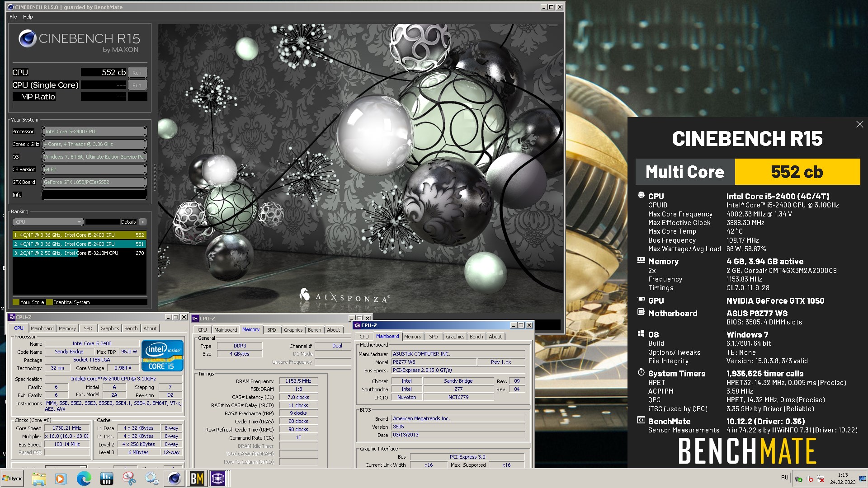Switch to Memory tab in left CPU-Z

click(67, 328)
